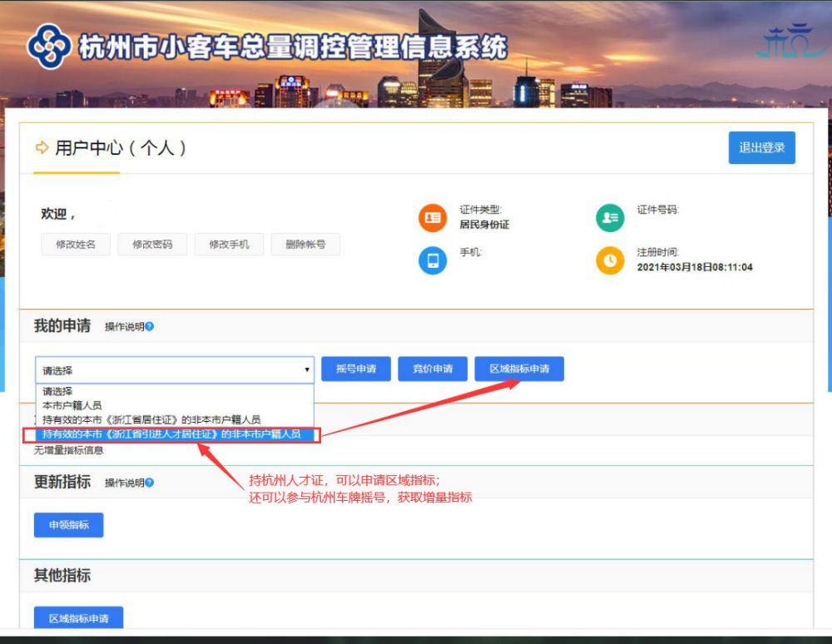The image size is (832, 644).
Task: Click the 修改手机 button
Action: click(229, 244)
